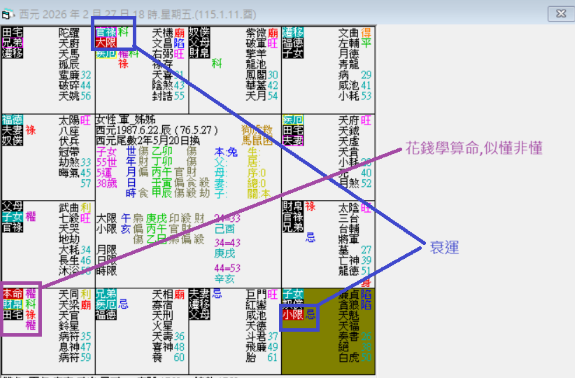Select the 太陽 main star
The height and width of the screenshot is (378, 575).
(69, 120)
